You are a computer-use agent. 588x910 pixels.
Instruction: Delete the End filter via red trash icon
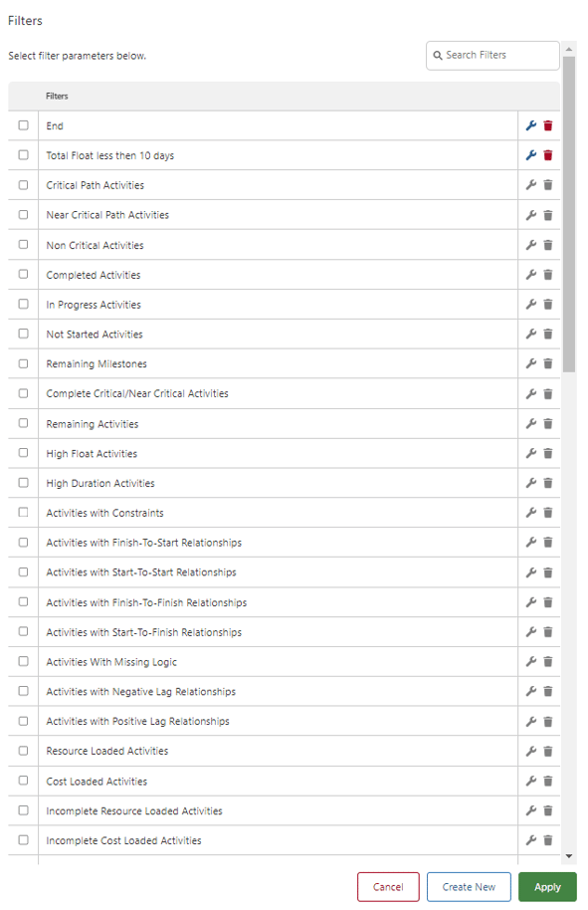[548, 125]
